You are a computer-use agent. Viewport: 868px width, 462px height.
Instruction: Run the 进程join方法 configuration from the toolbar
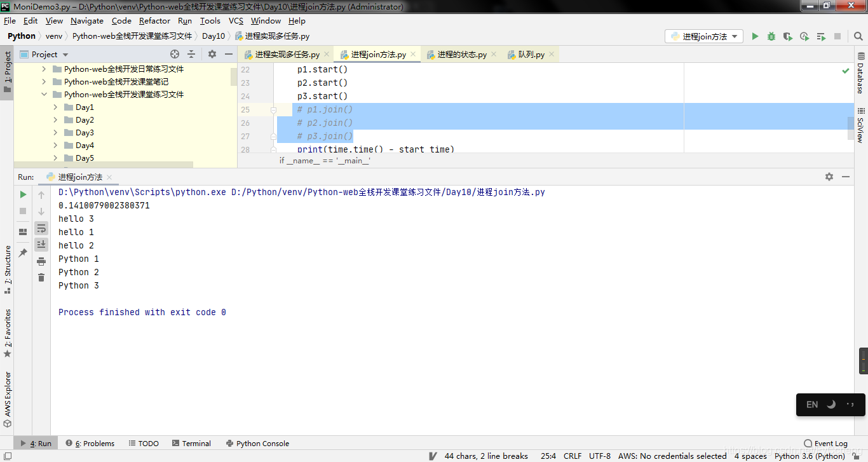755,37
